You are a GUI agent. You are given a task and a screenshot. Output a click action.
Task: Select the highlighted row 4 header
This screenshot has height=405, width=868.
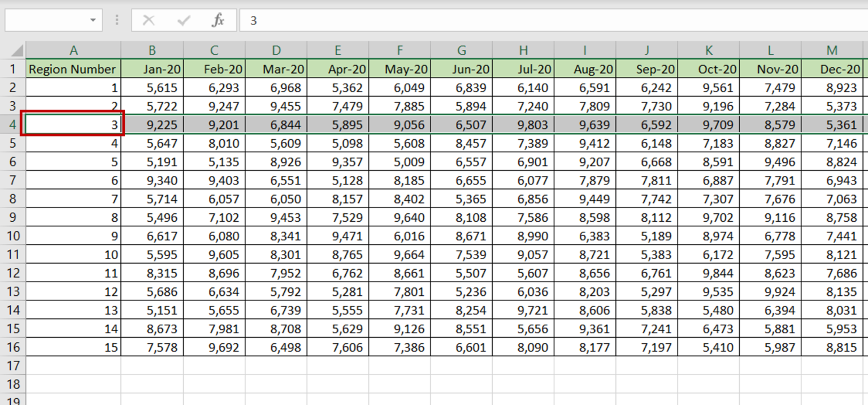[12, 124]
